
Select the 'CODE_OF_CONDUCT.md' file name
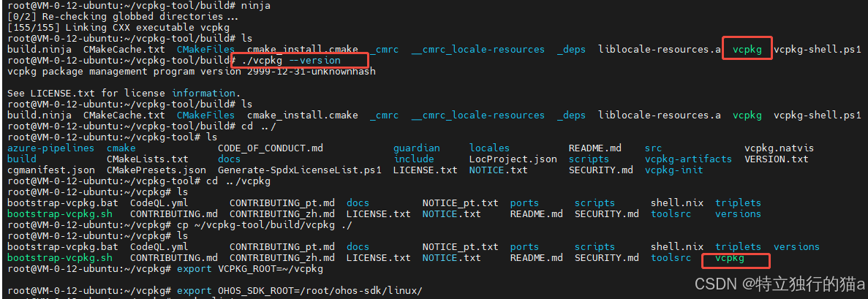(270, 148)
